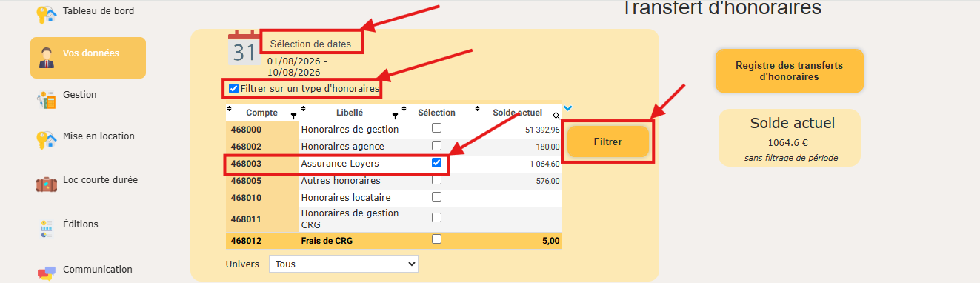This screenshot has height=283, width=980.
Task: Open the Univers dropdown set to Tous
Action: click(343, 264)
